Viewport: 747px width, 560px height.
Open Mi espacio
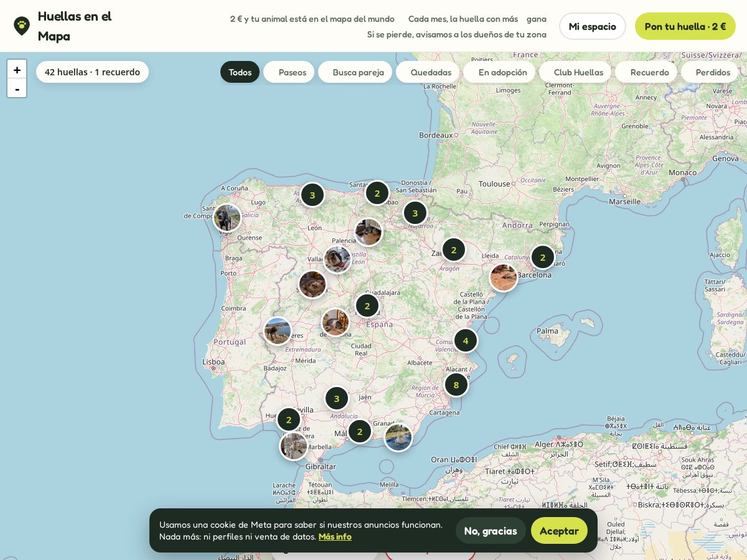593,26
